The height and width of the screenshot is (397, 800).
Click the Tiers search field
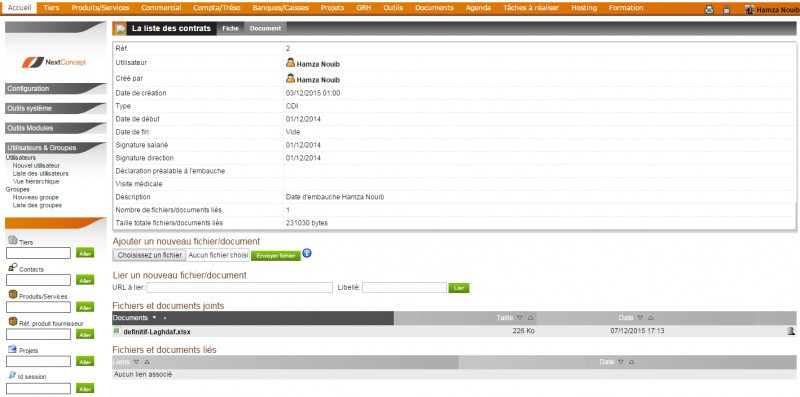(39, 253)
